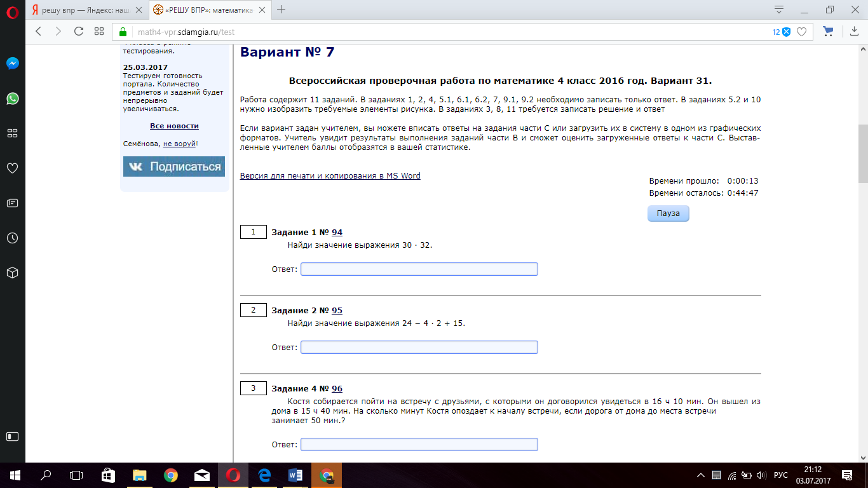Click the ad blocker shield badge
This screenshot has width=868, height=488.
click(x=782, y=32)
